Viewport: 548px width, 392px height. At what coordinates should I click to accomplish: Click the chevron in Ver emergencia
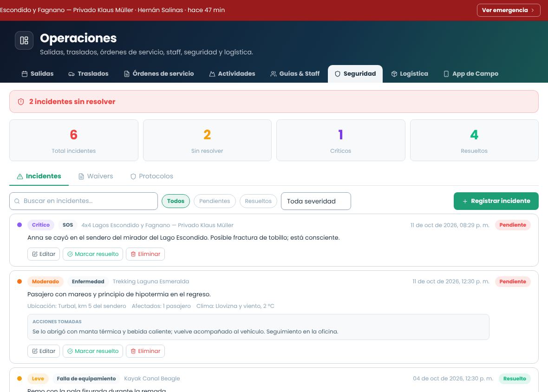pyautogui.click(x=533, y=10)
